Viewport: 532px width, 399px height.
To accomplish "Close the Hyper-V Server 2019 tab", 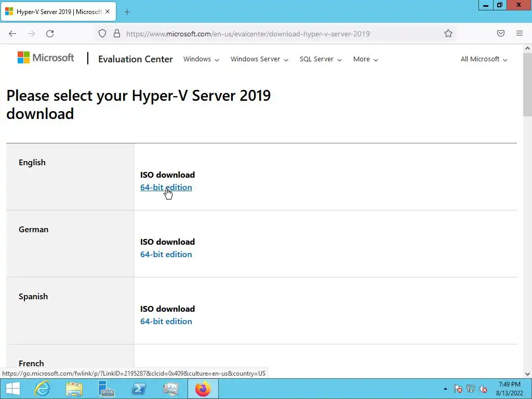I will click(108, 11).
